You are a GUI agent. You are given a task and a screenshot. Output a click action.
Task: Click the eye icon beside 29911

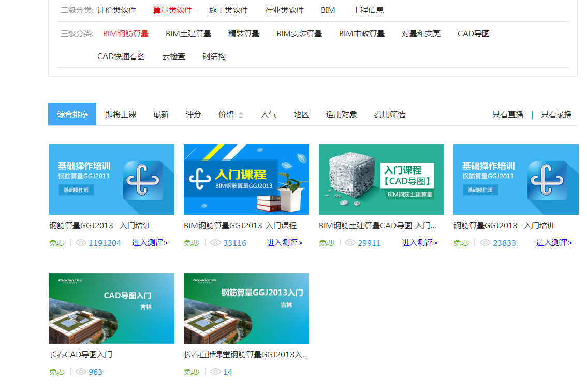tap(350, 243)
